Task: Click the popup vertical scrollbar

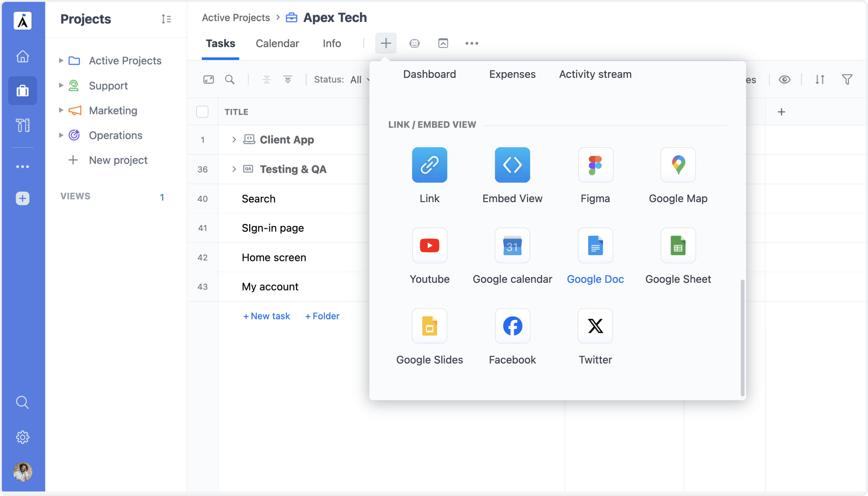Action: point(742,338)
